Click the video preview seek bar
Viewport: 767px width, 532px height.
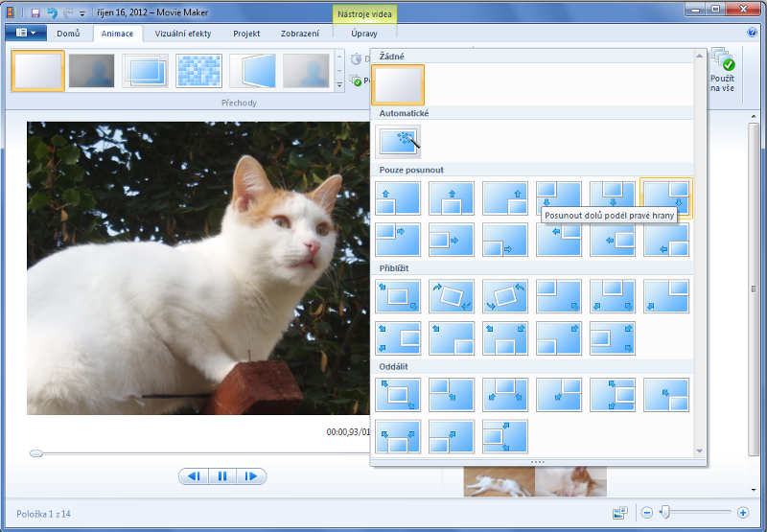click(x=192, y=452)
